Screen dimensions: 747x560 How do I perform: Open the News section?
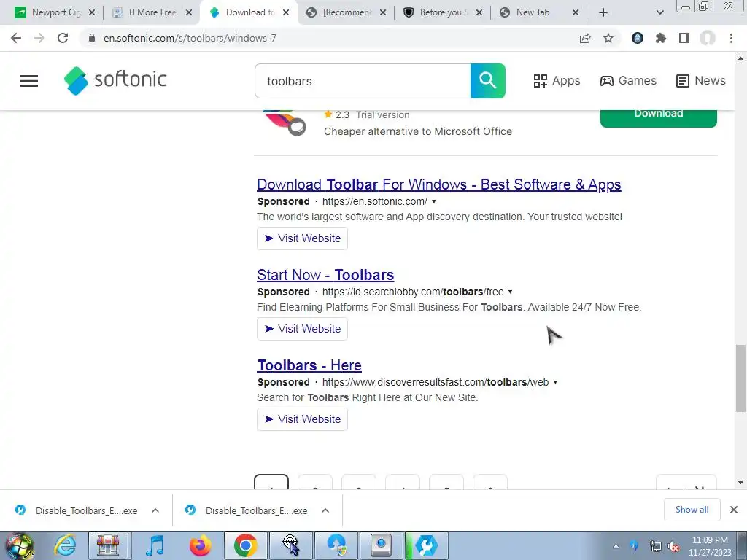(701, 80)
